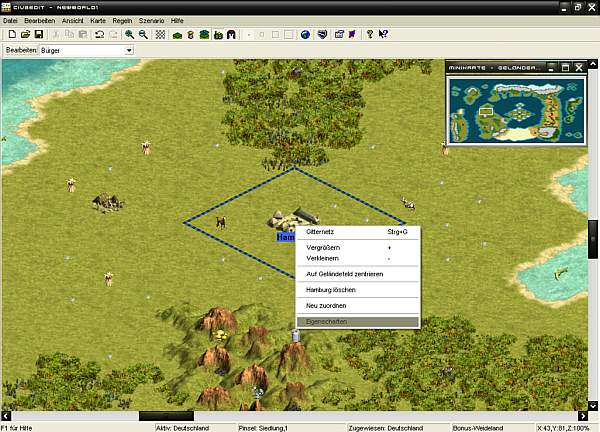Zoom in with the magnifier plus icon
The width and height of the screenshot is (600, 432).
[130, 34]
